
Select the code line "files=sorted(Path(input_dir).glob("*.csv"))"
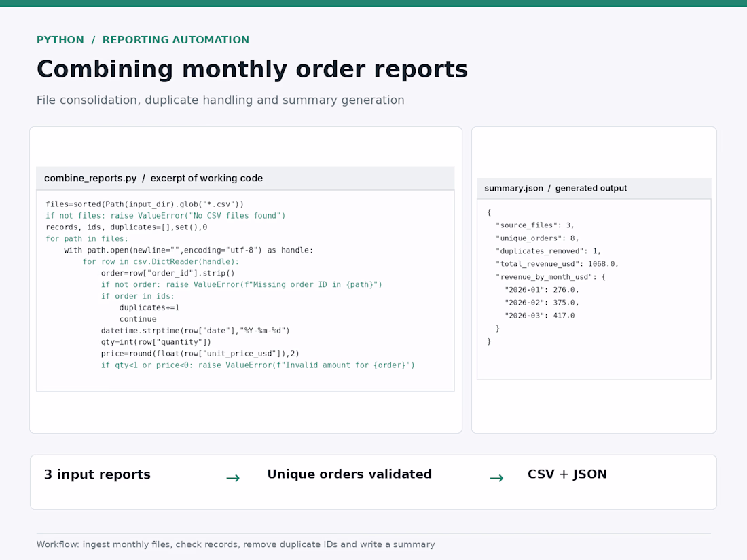(145, 204)
